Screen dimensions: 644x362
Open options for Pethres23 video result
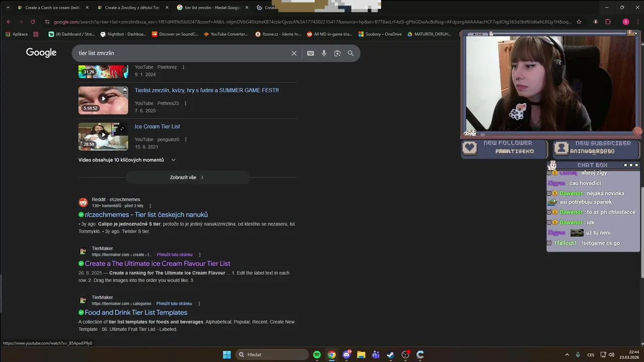tap(185, 103)
